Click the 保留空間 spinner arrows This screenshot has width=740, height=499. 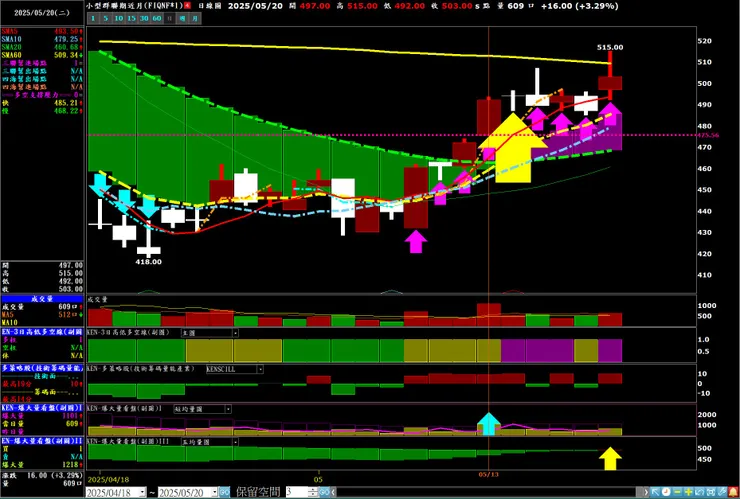tap(313, 492)
